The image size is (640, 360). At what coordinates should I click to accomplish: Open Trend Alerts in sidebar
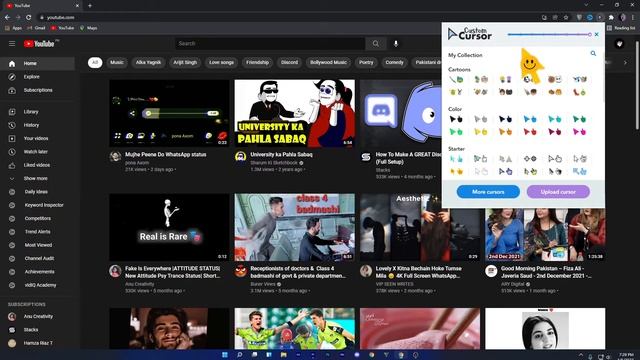38,232
